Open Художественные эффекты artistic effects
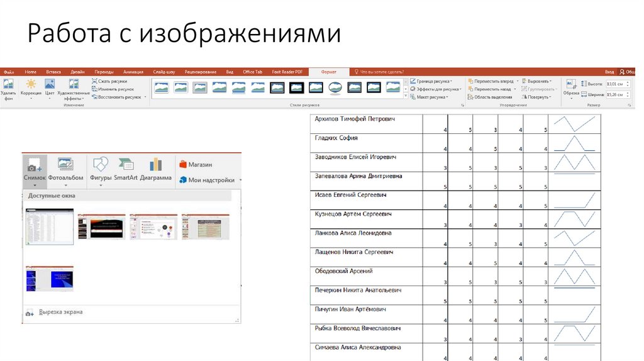 click(x=74, y=89)
